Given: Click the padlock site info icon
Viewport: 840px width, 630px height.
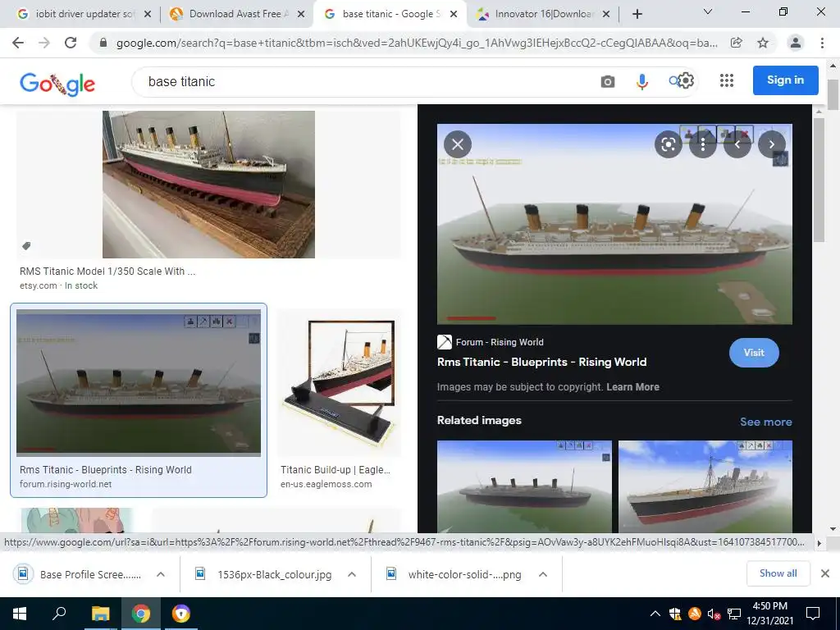Looking at the screenshot, I should [103, 43].
